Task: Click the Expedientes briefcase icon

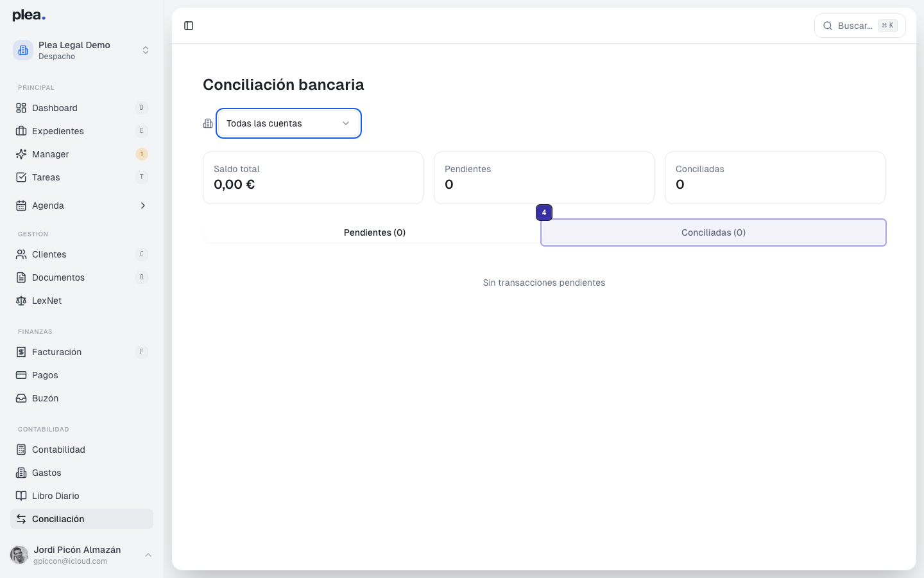Action: [x=21, y=131]
